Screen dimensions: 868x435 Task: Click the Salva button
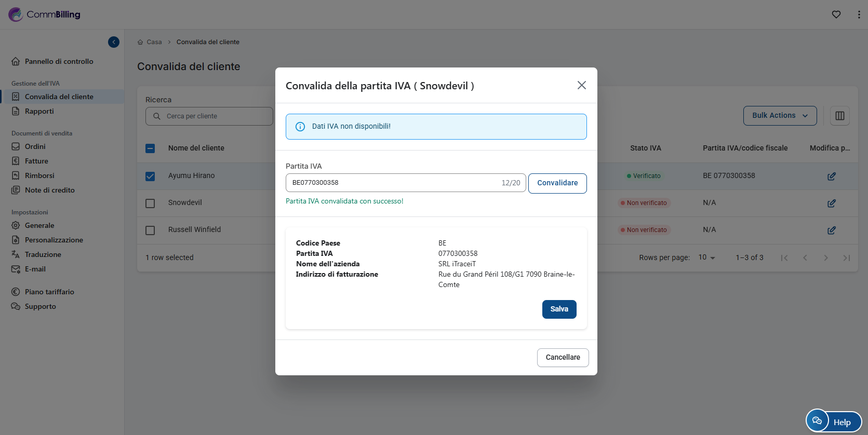tap(559, 309)
